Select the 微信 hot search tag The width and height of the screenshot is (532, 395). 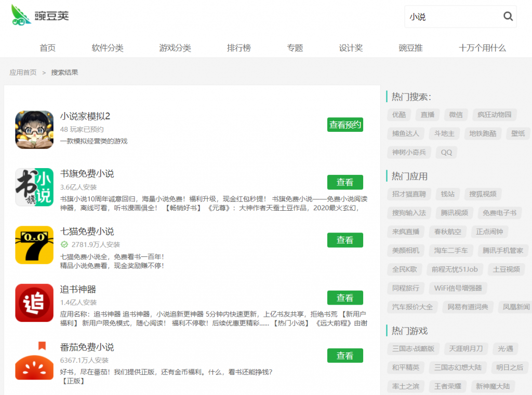tap(456, 115)
